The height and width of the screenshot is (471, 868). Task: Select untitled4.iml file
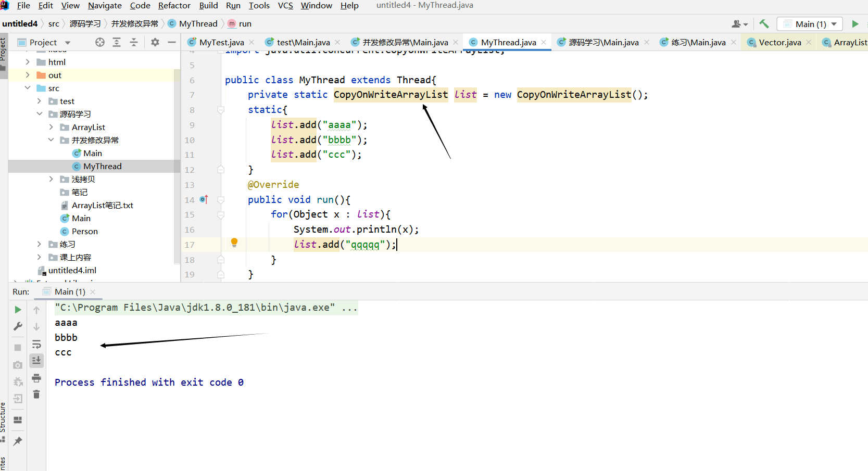(x=72, y=270)
